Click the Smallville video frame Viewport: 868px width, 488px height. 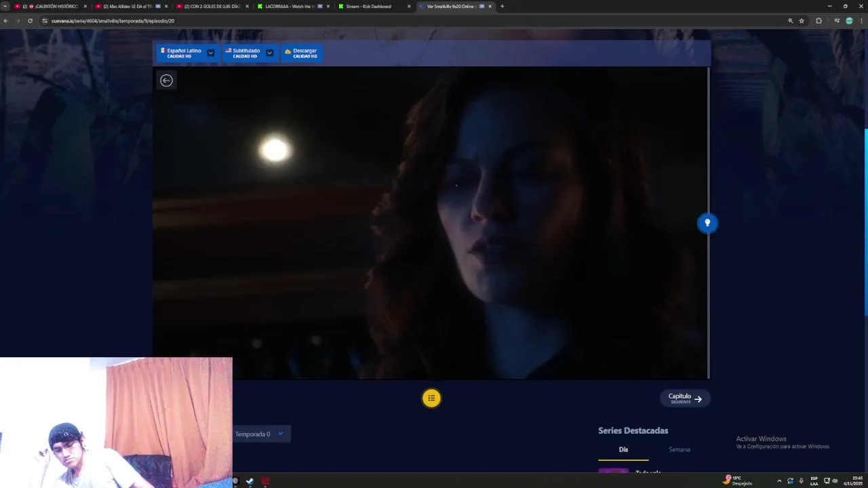click(x=430, y=223)
